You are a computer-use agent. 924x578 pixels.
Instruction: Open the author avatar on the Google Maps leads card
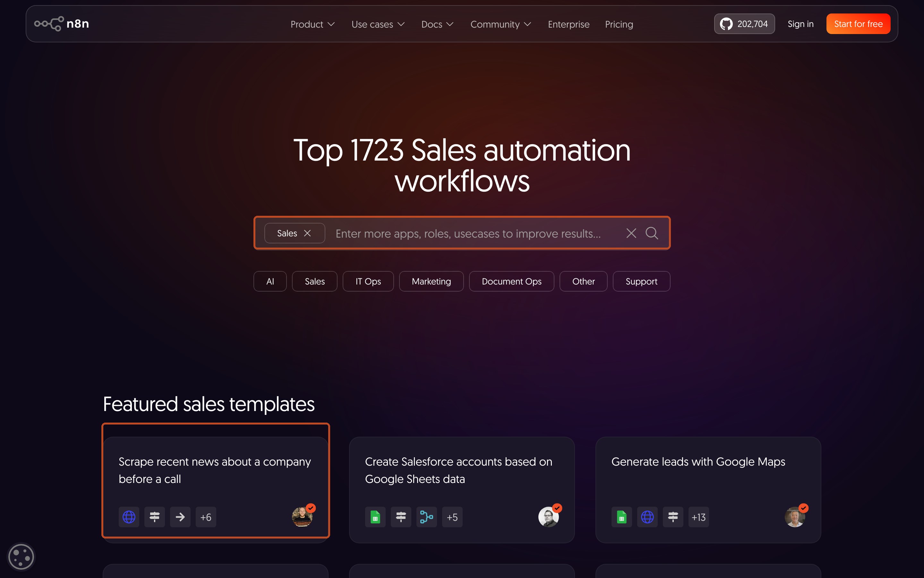[795, 516]
